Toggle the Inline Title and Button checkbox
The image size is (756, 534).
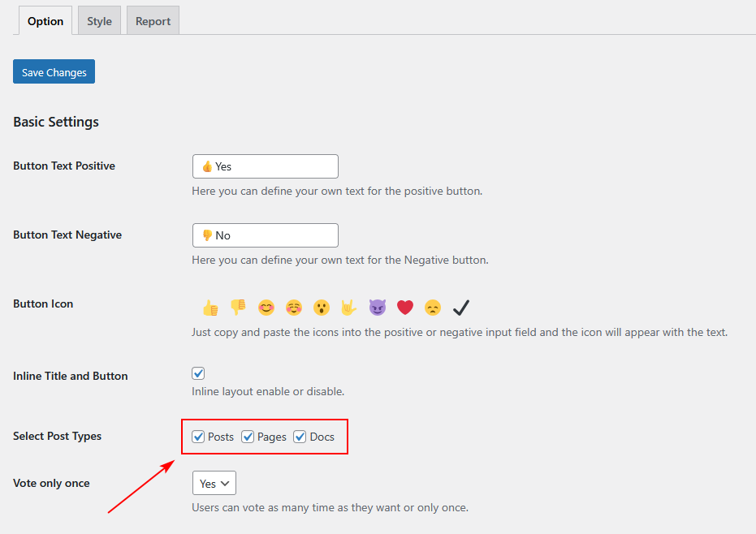pyautogui.click(x=198, y=373)
